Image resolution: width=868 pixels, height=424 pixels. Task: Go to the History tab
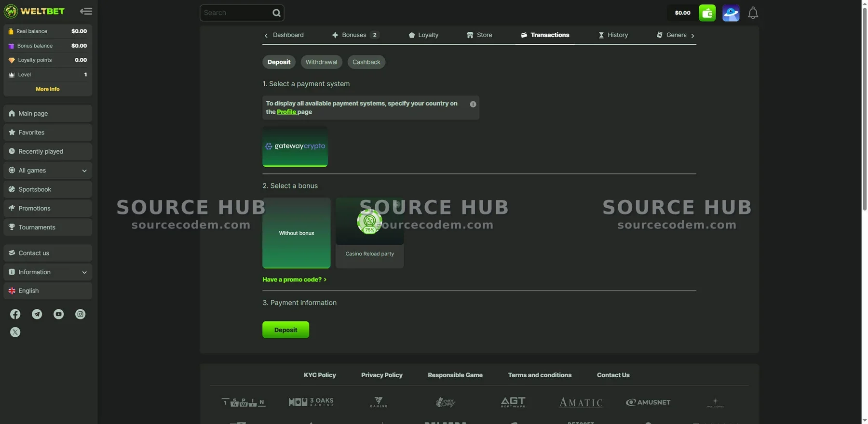613,35
